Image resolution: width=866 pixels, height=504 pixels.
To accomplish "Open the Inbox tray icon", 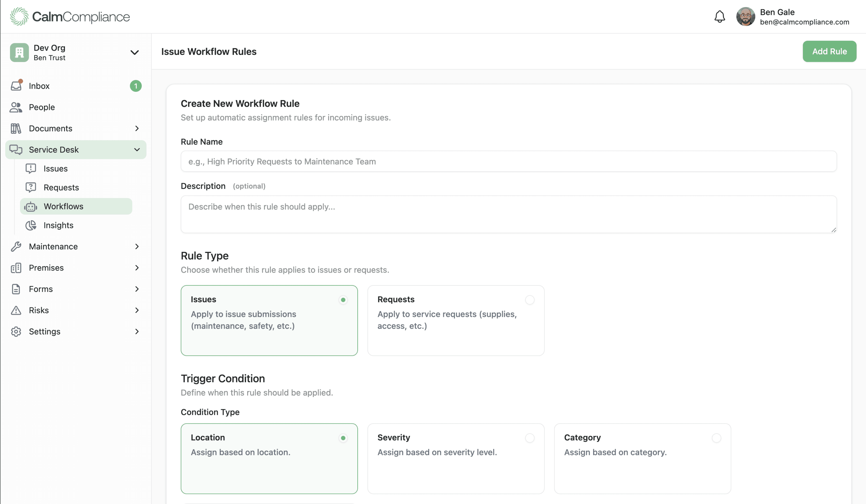I will pos(16,86).
